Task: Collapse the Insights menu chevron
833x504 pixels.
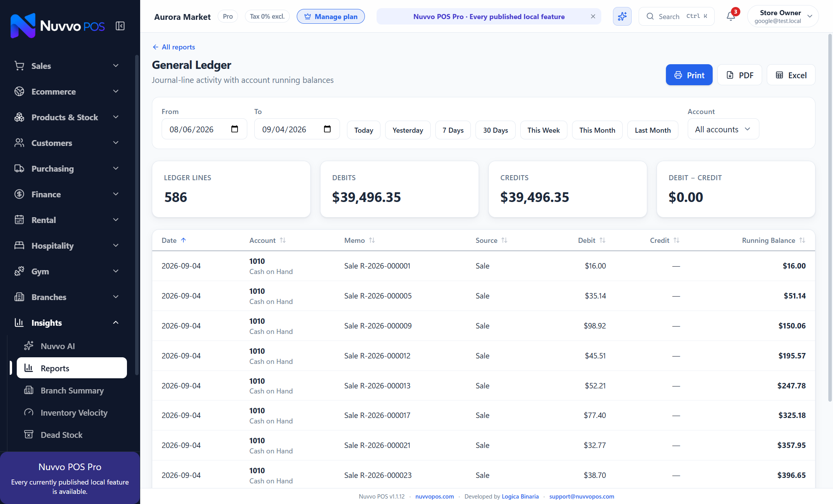Action: point(116,323)
